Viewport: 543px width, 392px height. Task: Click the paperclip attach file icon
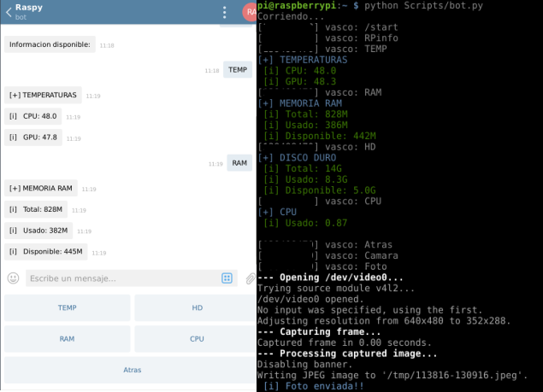[x=250, y=278]
